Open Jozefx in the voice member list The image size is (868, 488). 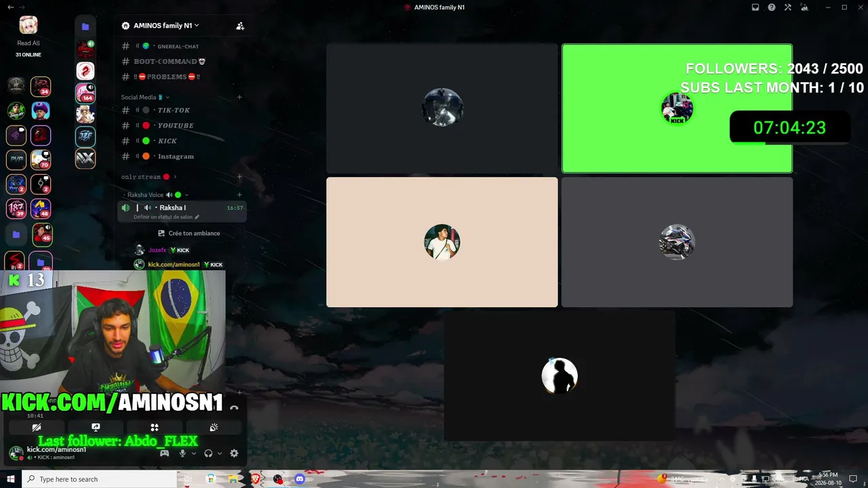tap(163, 250)
